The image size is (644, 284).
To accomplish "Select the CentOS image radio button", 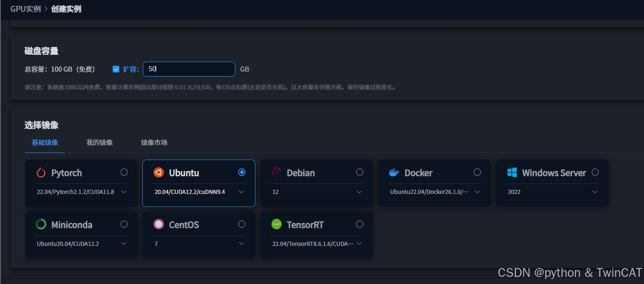I will (242, 224).
